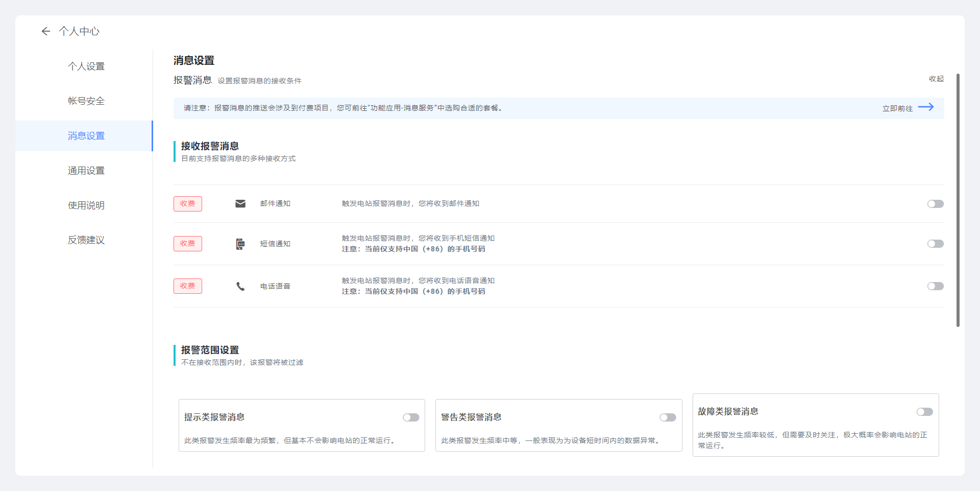Click the vertical scrollbar on the right
Viewport: 980px width, 491px height.
coord(958,199)
